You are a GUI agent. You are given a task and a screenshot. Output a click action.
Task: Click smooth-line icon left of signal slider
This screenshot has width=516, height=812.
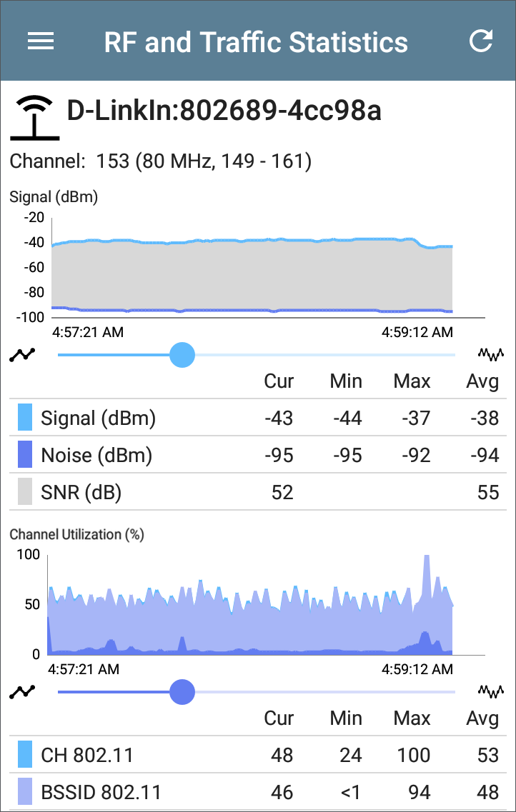22,355
